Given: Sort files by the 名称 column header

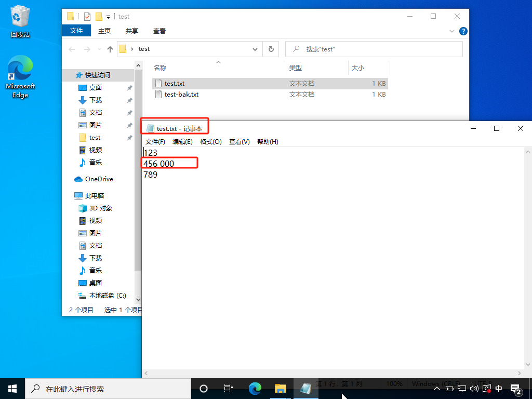Looking at the screenshot, I should [160, 68].
